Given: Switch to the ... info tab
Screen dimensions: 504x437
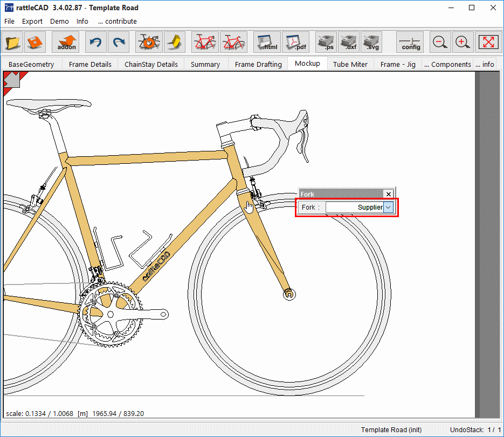Looking at the screenshot, I should coord(485,64).
